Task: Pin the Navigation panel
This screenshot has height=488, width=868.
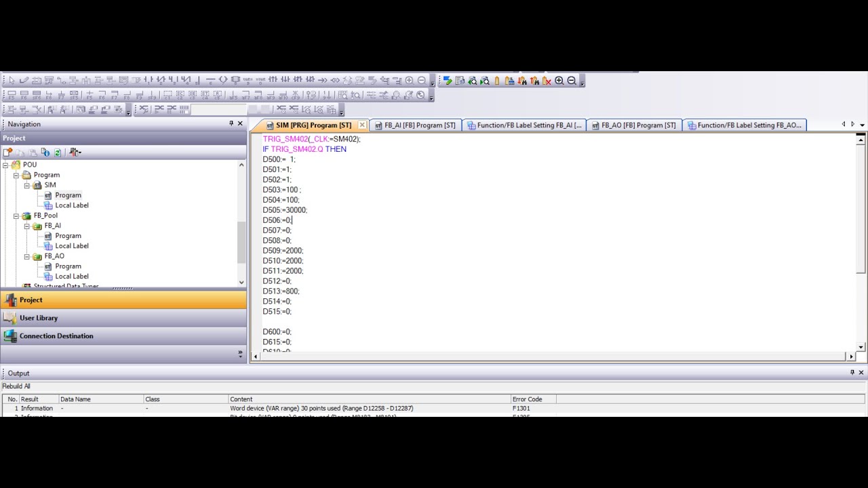Action: click(231, 123)
